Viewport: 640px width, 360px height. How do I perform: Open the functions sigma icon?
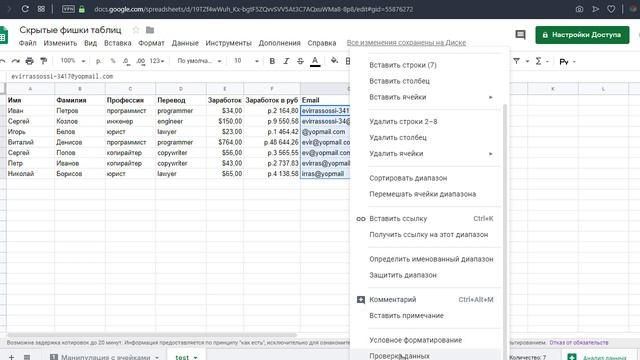pos(538,61)
